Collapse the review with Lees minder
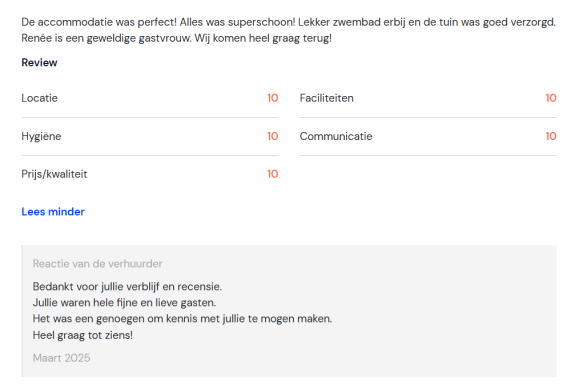This screenshot has height=384, width=567. 53,212
